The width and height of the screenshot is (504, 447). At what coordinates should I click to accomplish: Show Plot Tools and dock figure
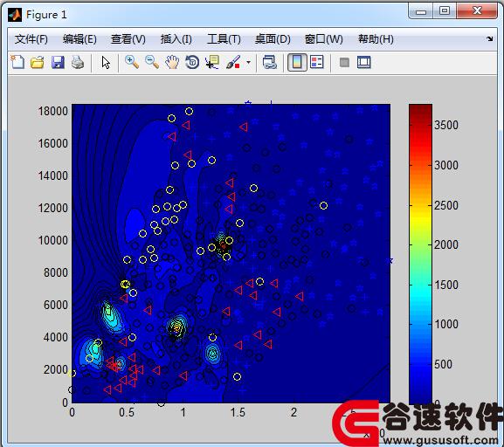tap(364, 62)
